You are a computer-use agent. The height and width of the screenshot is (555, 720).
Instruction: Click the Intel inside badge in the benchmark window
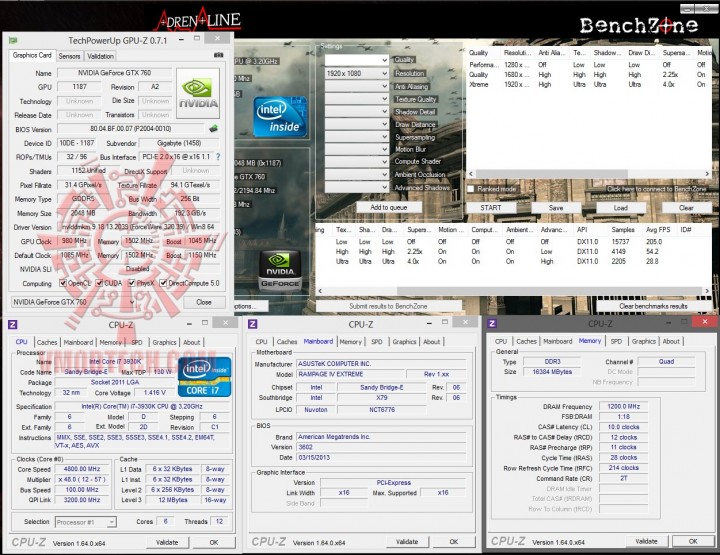click(280, 117)
